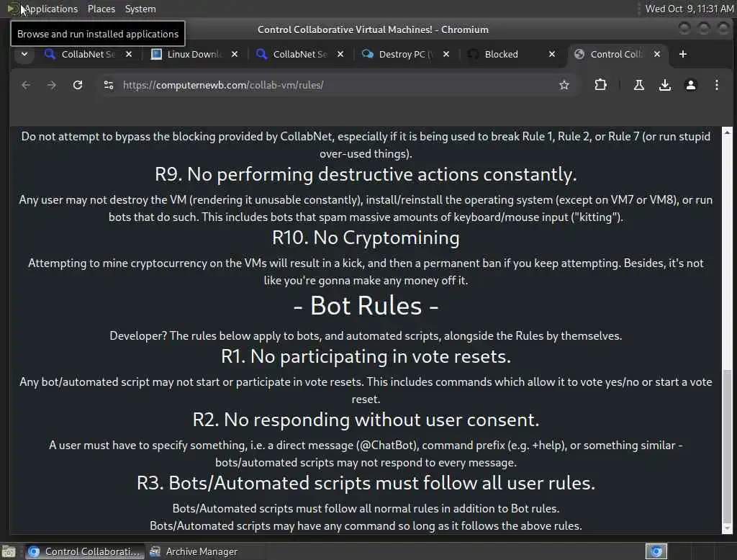Open the System menu
The image size is (737, 560).
pos(140,9)
